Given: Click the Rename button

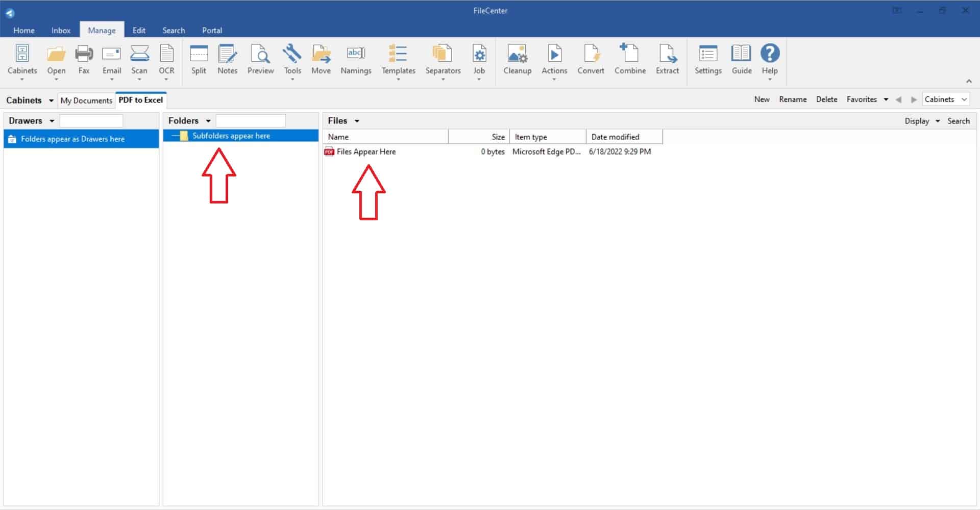Looking at the screenshot, I should click(792, 99).
